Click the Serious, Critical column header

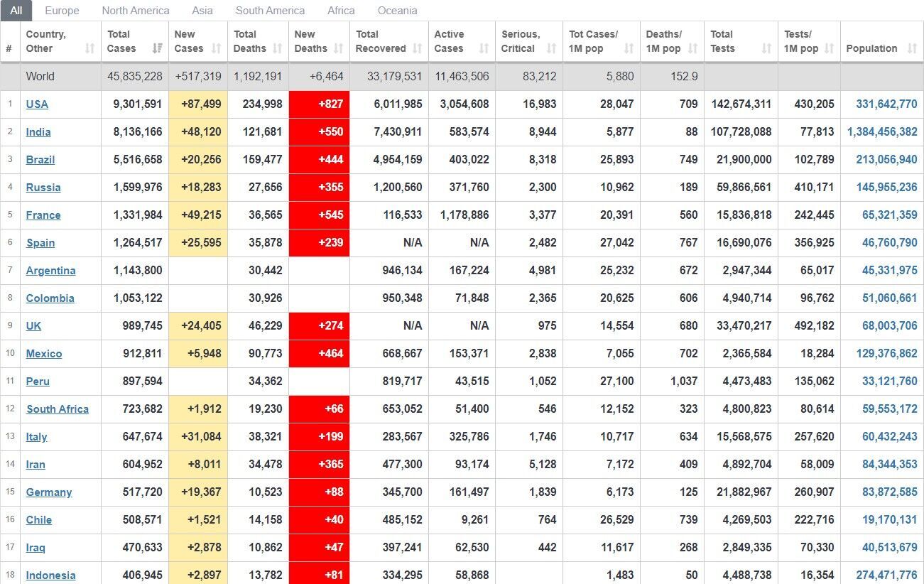(529, 41)
